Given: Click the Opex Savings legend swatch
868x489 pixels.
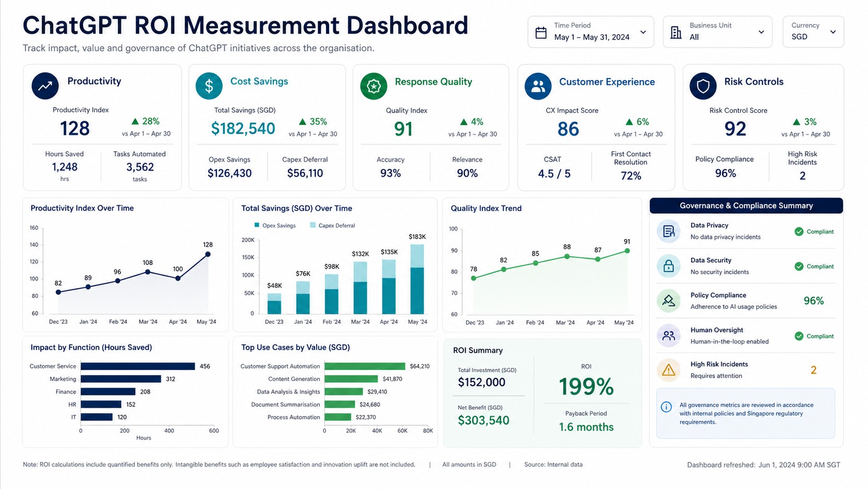Looking at the screenshot, I should 257,225.
